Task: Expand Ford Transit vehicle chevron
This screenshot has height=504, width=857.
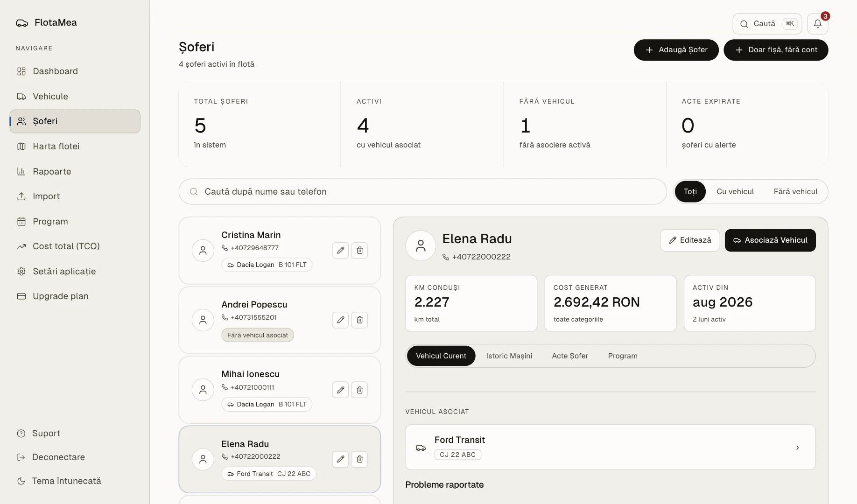Action: 797,448
